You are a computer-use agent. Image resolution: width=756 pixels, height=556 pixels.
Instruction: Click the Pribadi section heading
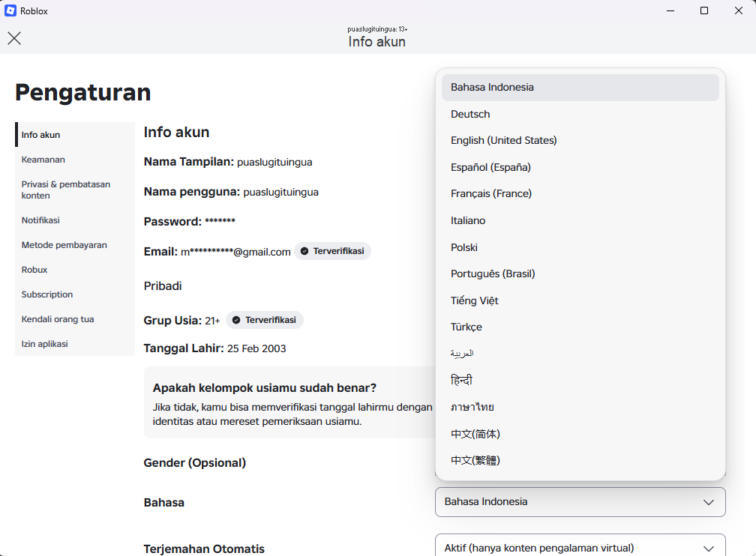pyautogui.click(x=163, y=286)
